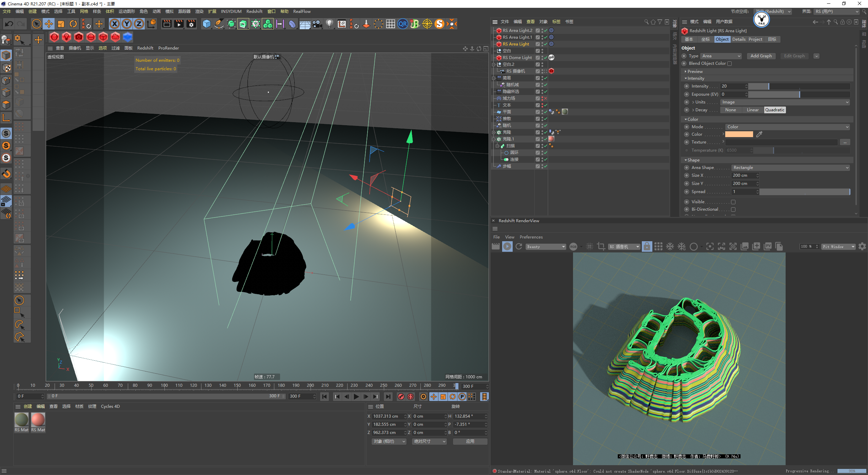Open the Beauty AOV dropdown in RenderView
Viewport: 868px width, 475px height.
pos(546,247)
